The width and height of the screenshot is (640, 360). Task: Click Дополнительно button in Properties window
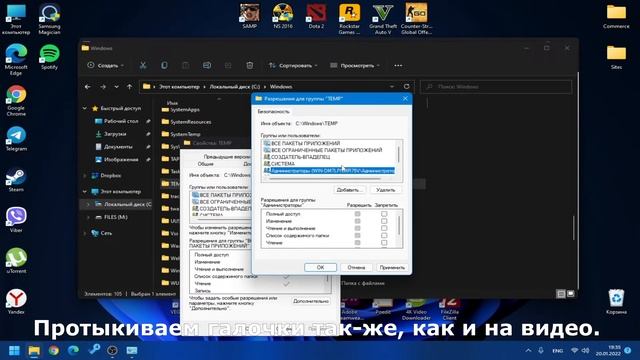click(x=311, y=301)
